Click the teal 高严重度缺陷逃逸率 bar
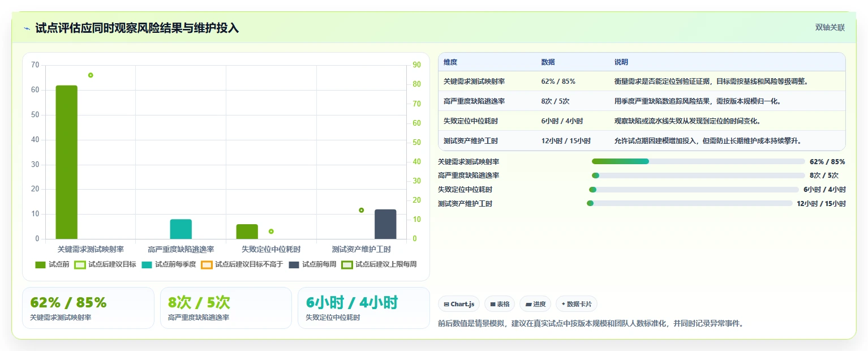 pos(181,229)
